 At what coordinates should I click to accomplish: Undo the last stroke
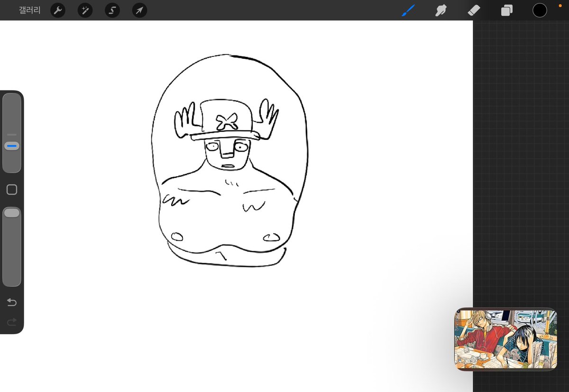(x=12, y=302)
